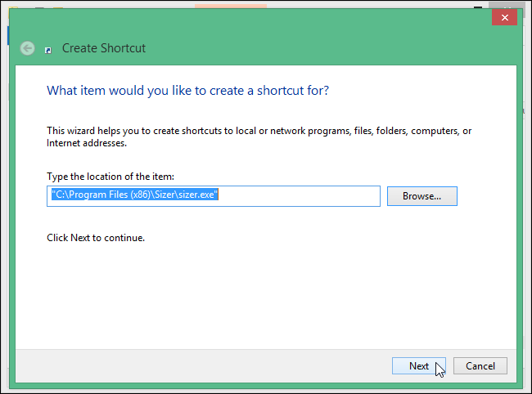Click the back arrow in the wizard header
The height and width of the screenshot is (394, 532).
coord(29,48)
